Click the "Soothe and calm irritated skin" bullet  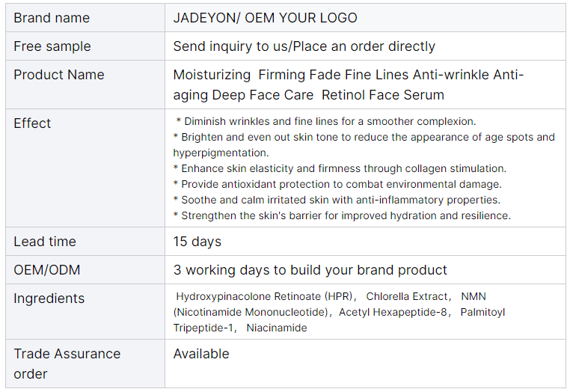[336, 200]
